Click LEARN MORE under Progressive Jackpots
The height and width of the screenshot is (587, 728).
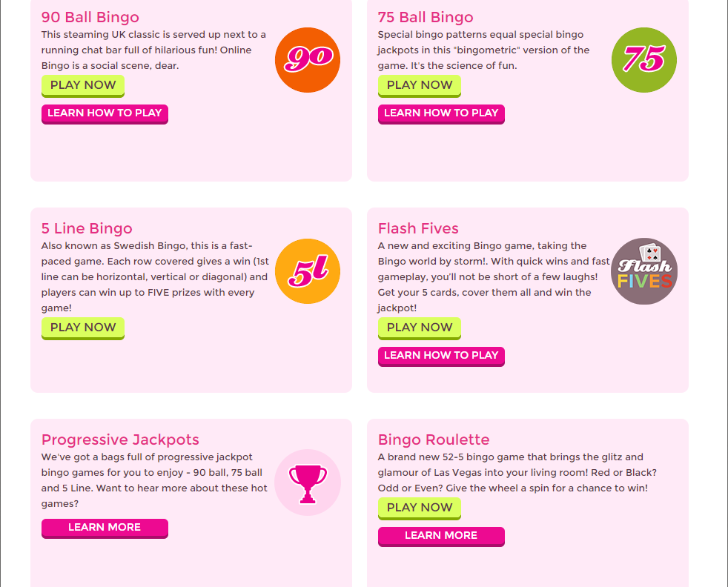coord(104,528)
